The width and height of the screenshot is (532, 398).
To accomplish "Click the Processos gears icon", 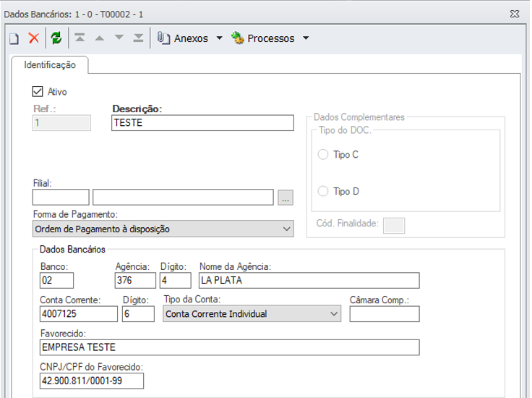I will coord(238,38).
